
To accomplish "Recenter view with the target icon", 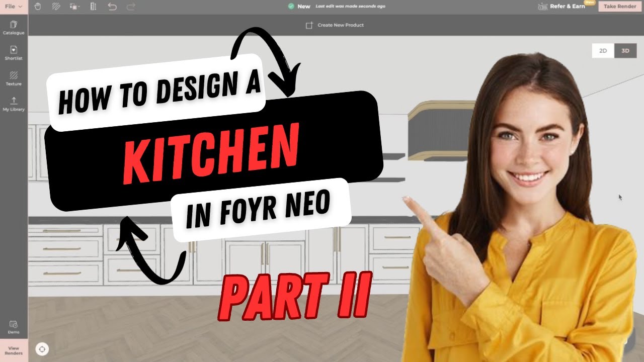I will (x=42, y=349).
